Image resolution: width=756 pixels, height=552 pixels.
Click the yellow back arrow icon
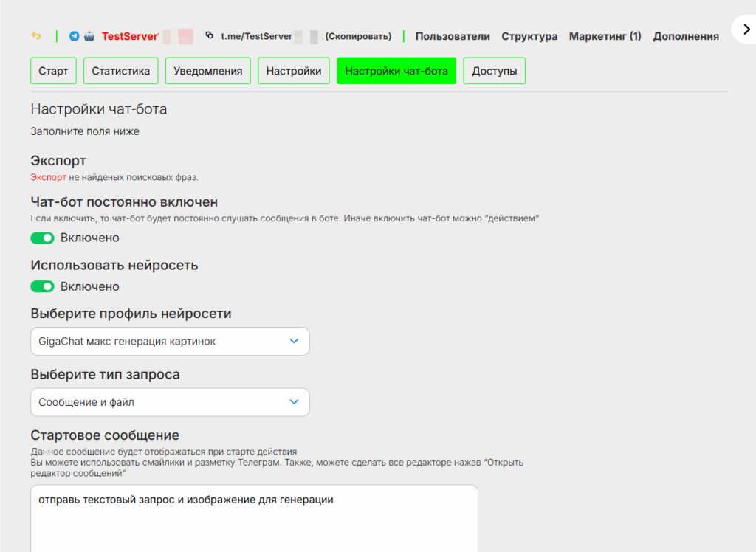point(36,36)
